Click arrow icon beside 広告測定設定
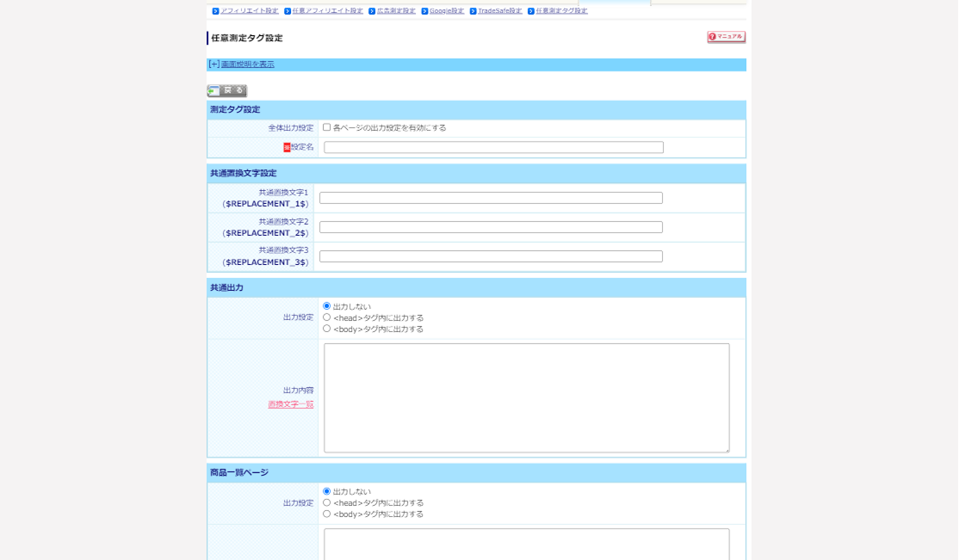The image size is (959, 560). pyautogui.click(x=372, y=11)
